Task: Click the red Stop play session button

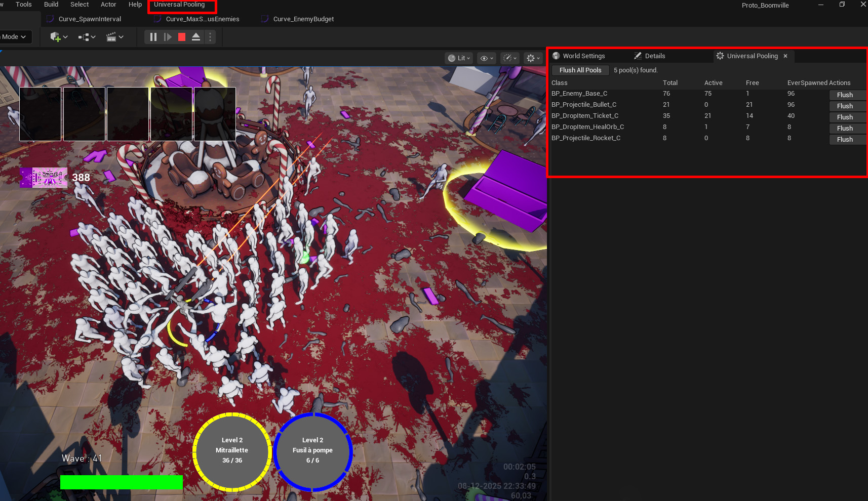Action: [182, 37]
